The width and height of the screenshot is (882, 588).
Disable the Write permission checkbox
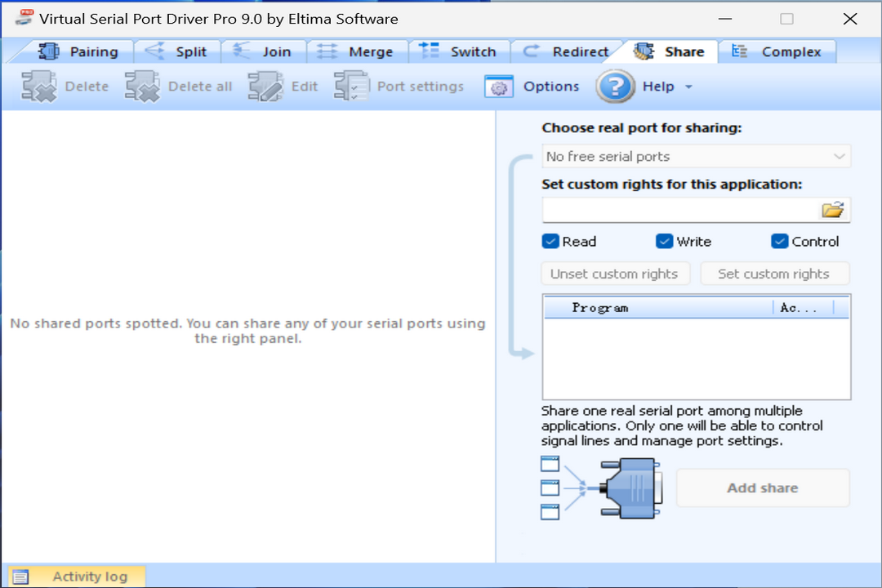[664, 241]
